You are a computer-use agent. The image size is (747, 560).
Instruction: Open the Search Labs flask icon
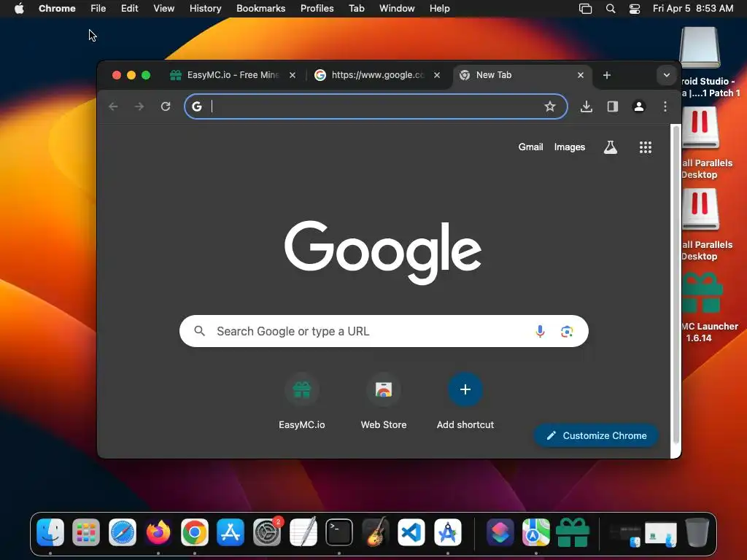click(611, 147)
